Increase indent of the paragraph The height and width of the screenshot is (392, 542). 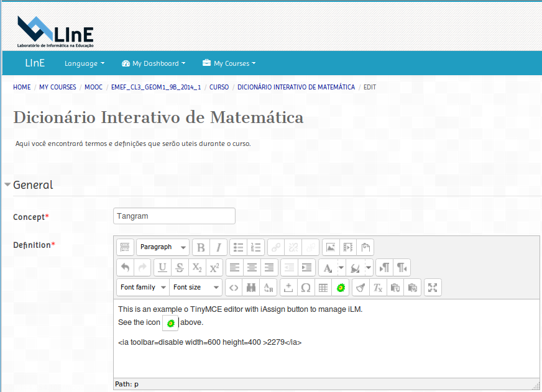306,267
